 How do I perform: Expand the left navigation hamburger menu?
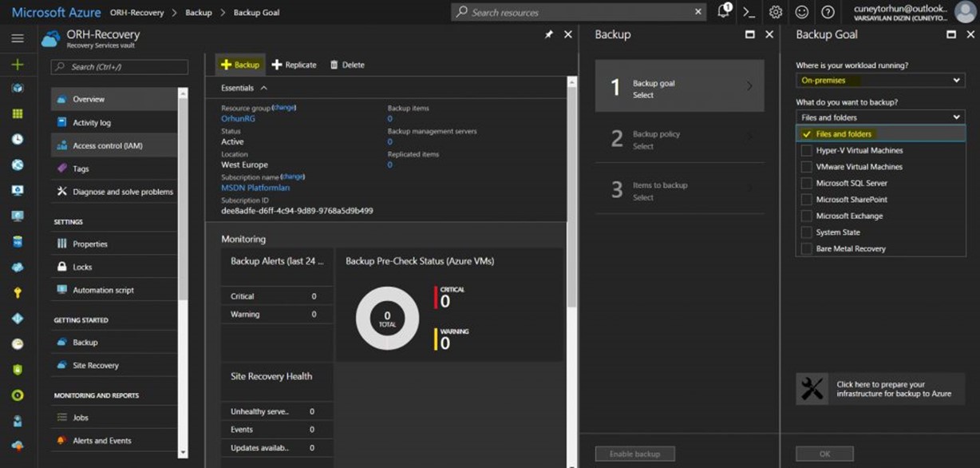[x=18, y=38]
